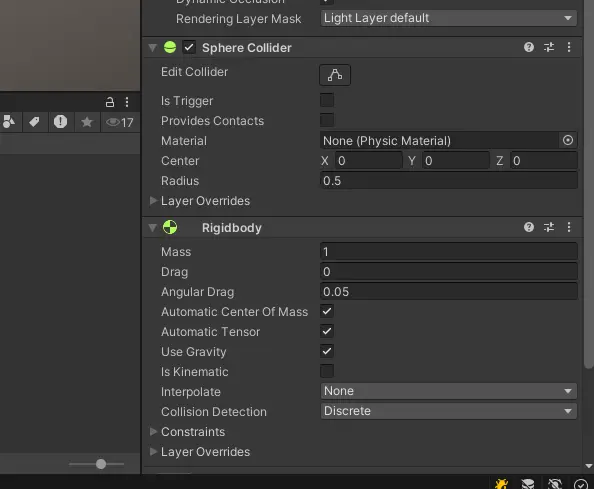
Task: Open Interpolate dropdown
Action: coord(449,391)
